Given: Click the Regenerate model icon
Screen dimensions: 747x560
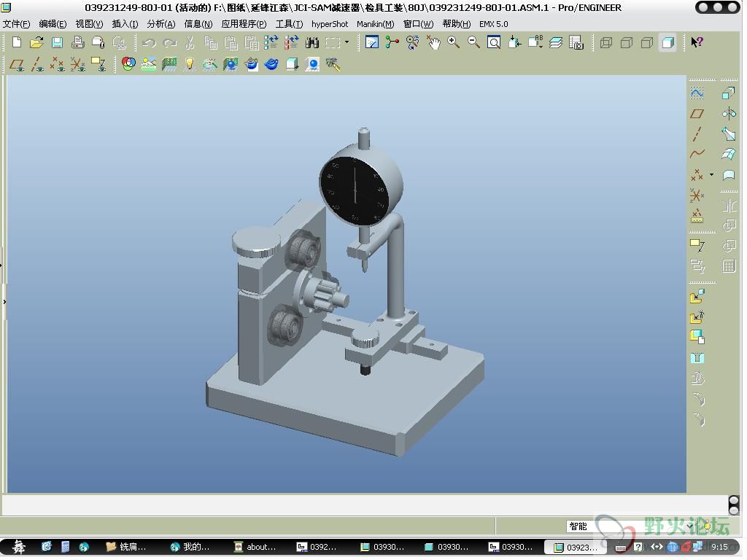Looking at the screenshot, I should coord(271,43).
